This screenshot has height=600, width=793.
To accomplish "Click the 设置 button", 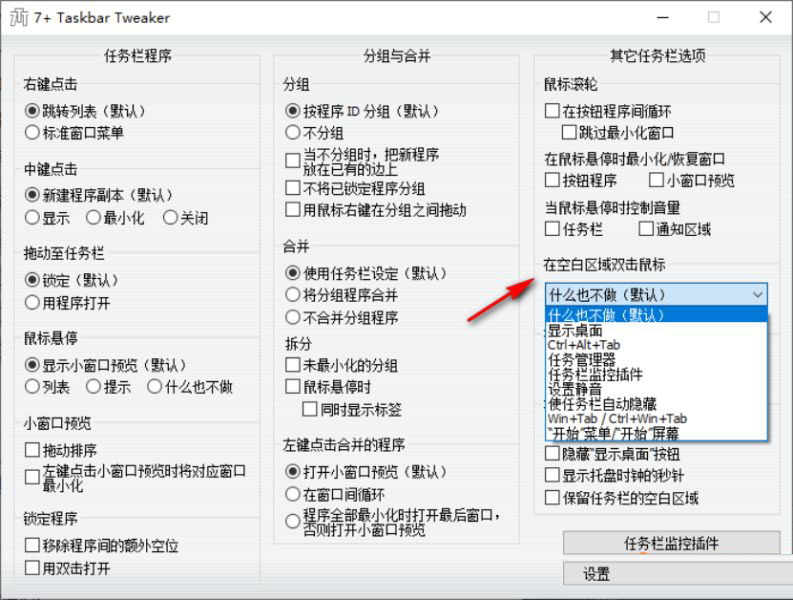I will point(678,574).
